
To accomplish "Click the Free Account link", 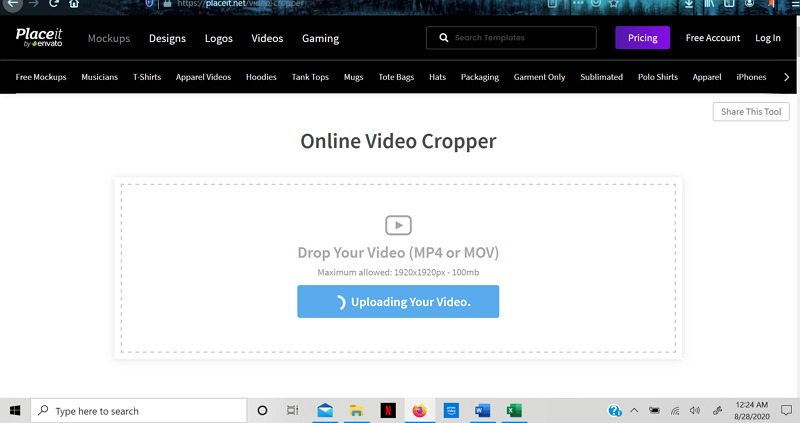I will [713, 38].
